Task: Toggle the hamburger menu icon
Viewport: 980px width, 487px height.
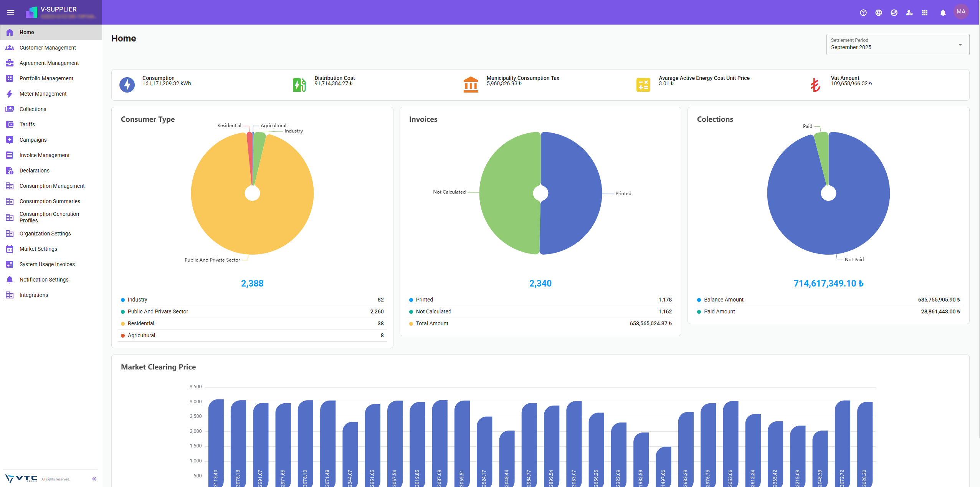Action: tap(11, 12)
